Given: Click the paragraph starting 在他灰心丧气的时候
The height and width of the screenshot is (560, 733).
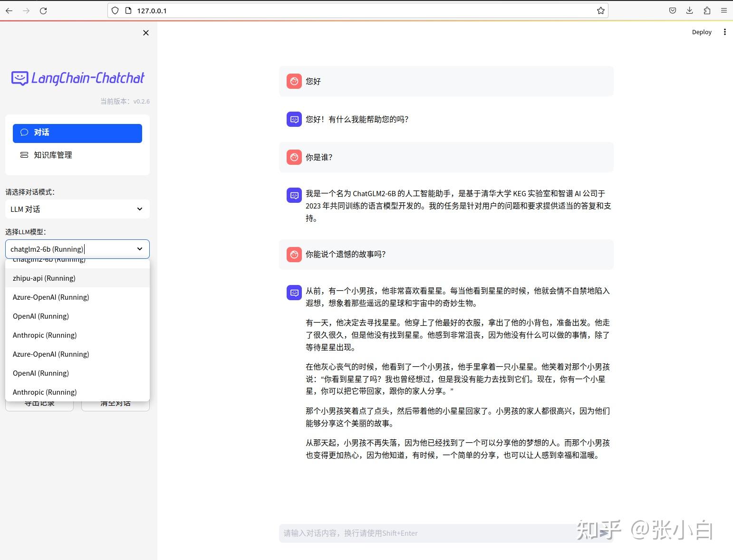Looking at the screenshot, I should point(458,379).
